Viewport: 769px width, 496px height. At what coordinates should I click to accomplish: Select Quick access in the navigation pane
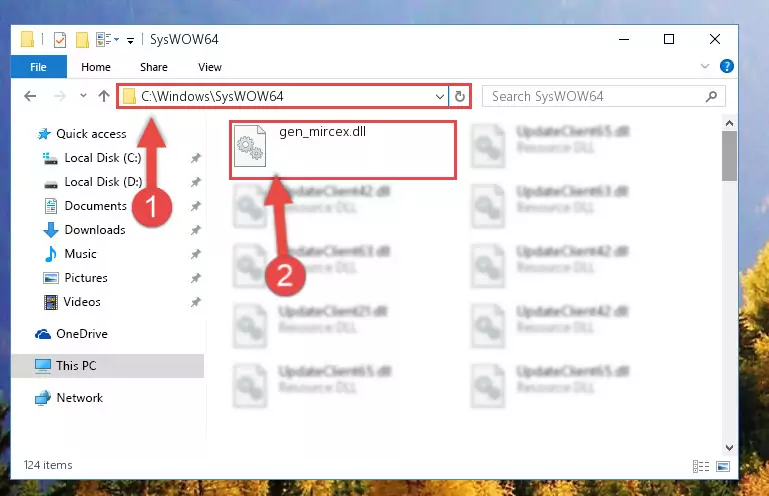[x=91, y=134]
